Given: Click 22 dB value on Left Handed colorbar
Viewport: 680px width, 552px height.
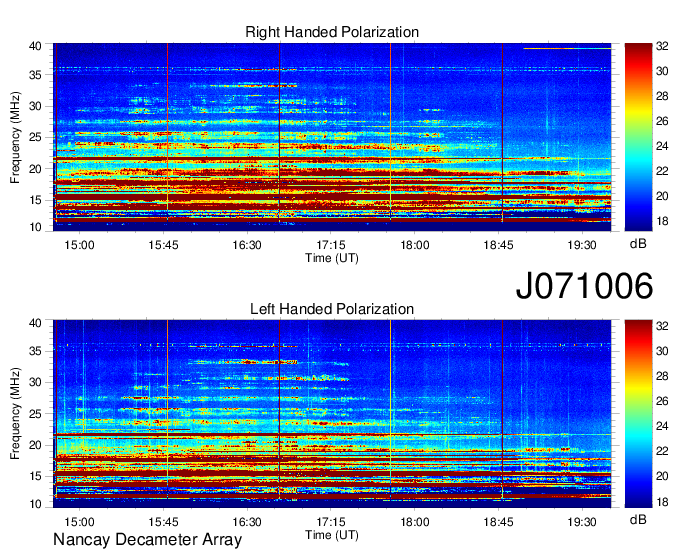Looking at the screenshot, I should point(663,451).
